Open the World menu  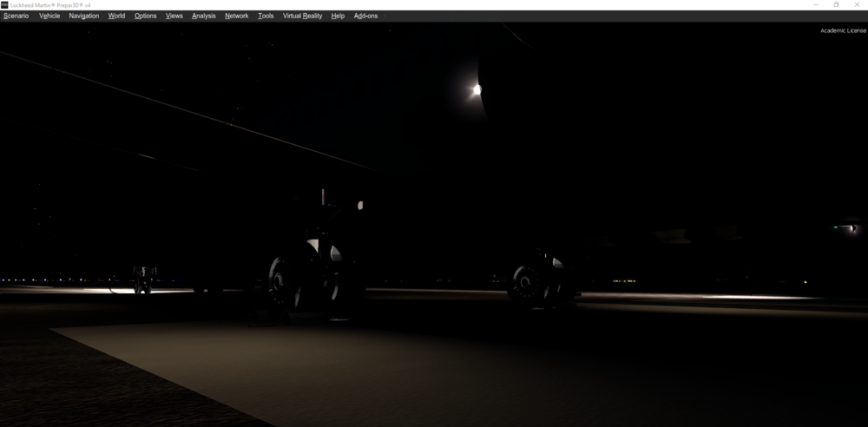coord(116,16)
